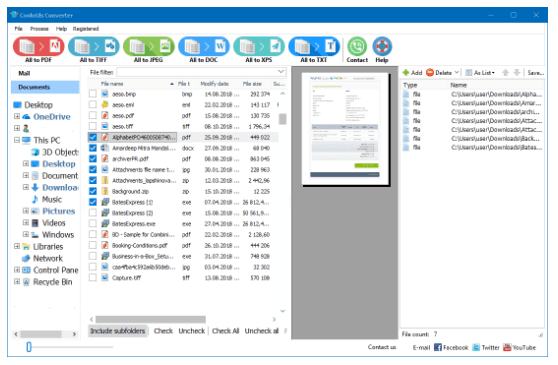Click the file list horizontal scrollbar

(151, 319)
